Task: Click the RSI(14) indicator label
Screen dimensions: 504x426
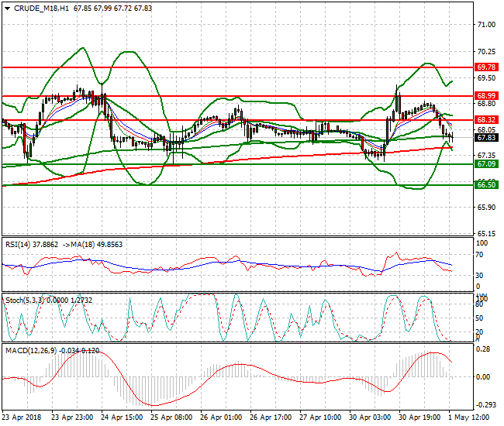Action: point(18,245)
